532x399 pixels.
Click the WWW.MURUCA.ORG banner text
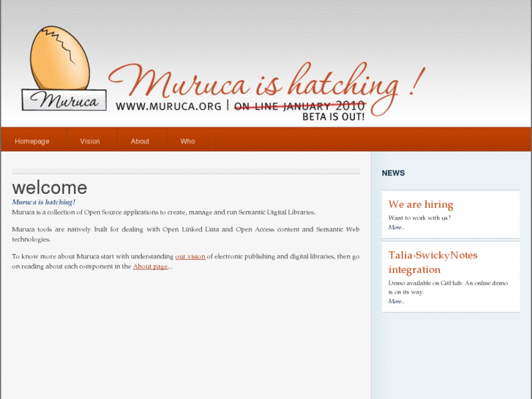coord(168,106)
